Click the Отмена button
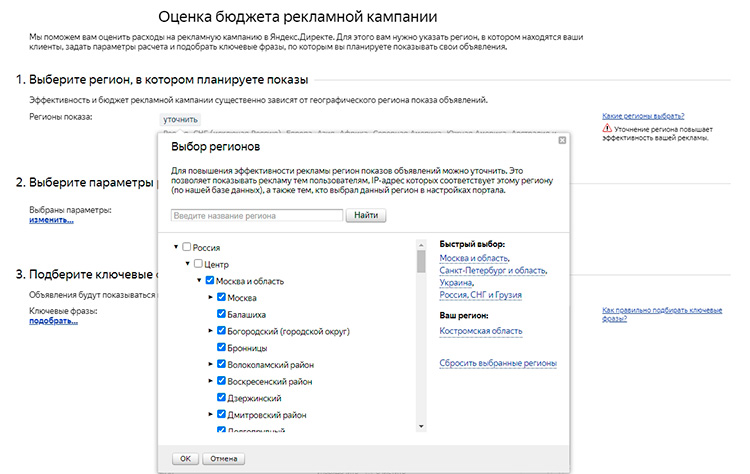 tap(222, 458)
